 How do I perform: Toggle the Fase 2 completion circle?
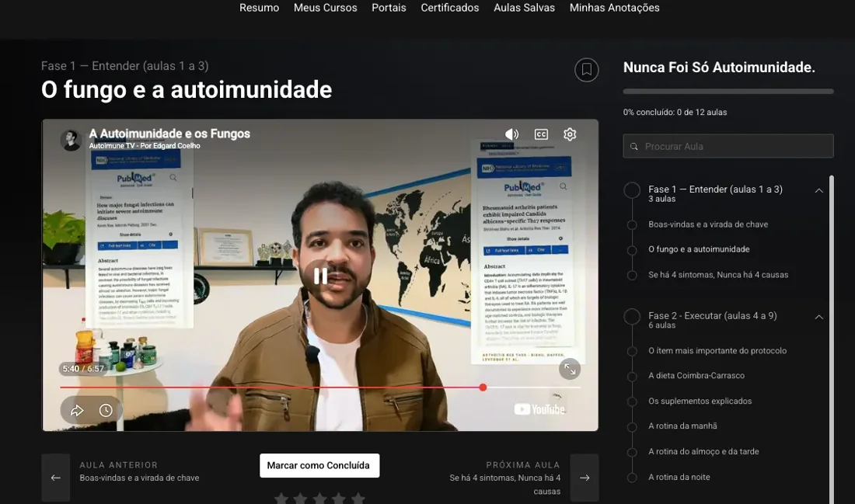click(632, 317)
